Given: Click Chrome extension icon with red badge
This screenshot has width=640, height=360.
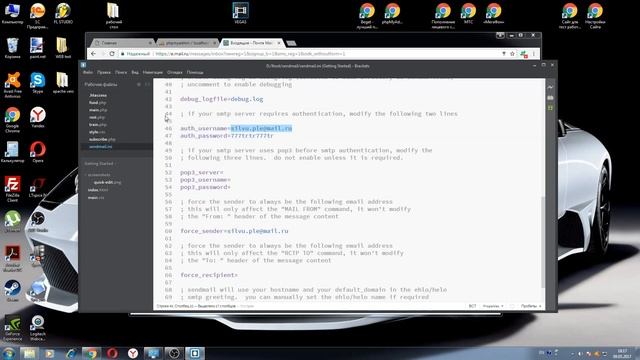Looking at the screenshot, I should [x=524, y=53].
